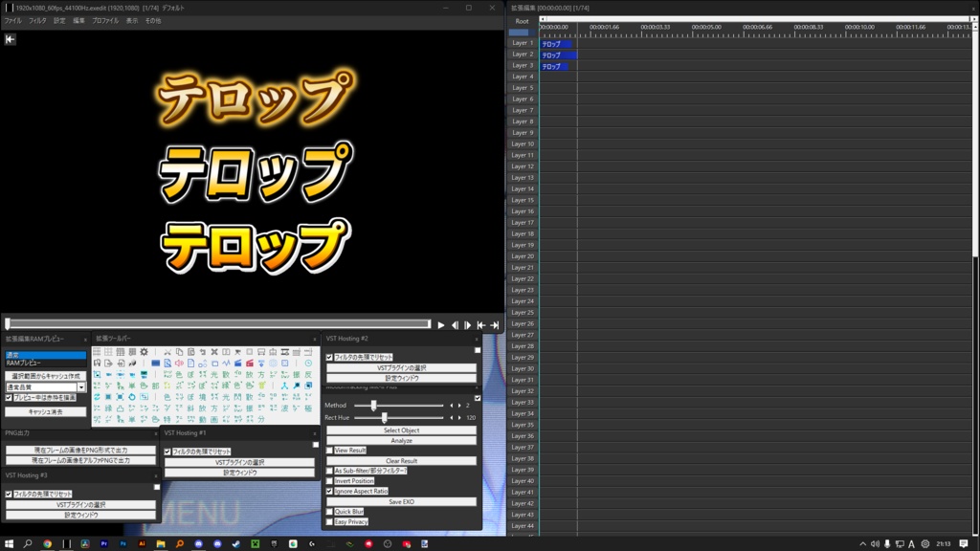Click the blue pin icon in 拡張ツールバー
The image size is (980, 551).
coord(297,386)
